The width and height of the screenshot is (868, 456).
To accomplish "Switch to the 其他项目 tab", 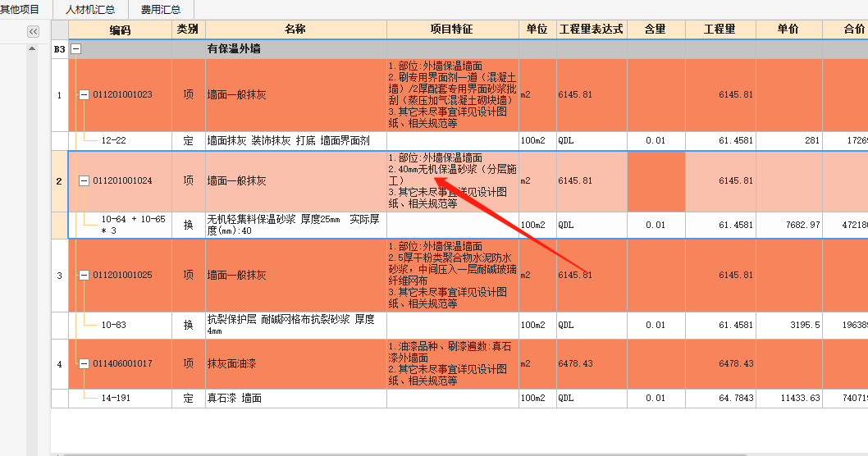I will (x=20, y=9).
